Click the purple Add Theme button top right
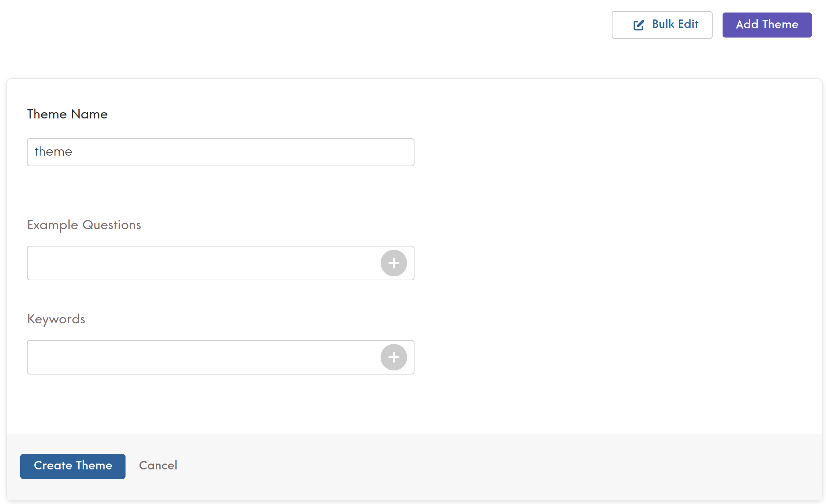Screen dimensions: 826x504 (767, 25)
